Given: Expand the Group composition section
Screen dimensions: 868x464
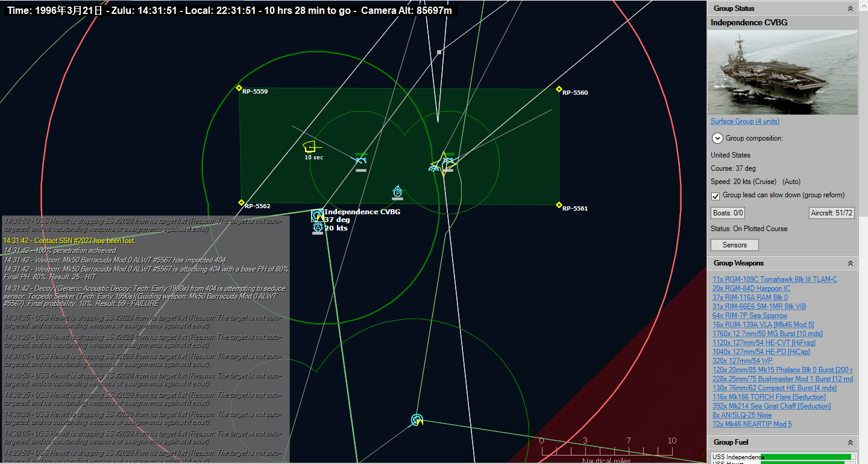Looking at the screenshot, I should click(717, 138).
